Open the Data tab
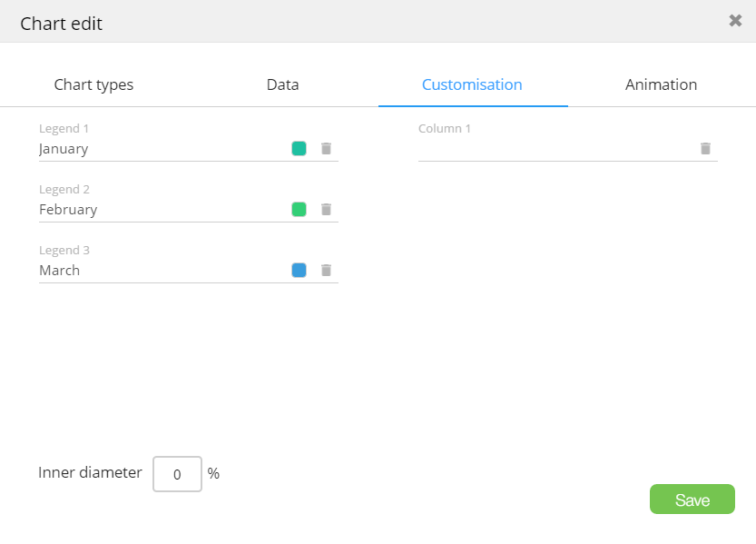 point(282,84)
